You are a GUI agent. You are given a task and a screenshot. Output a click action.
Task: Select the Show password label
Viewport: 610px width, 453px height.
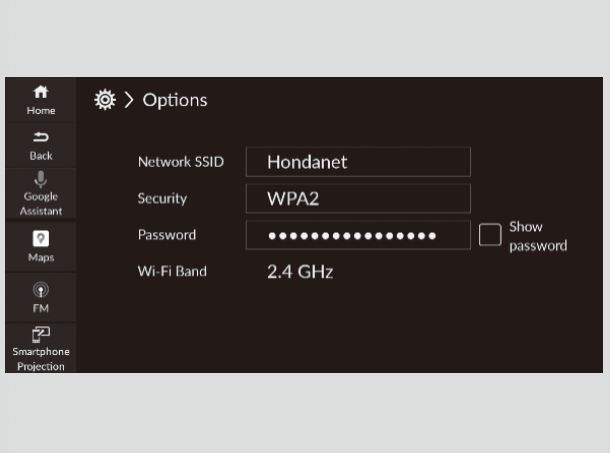(x=537, y=236)
